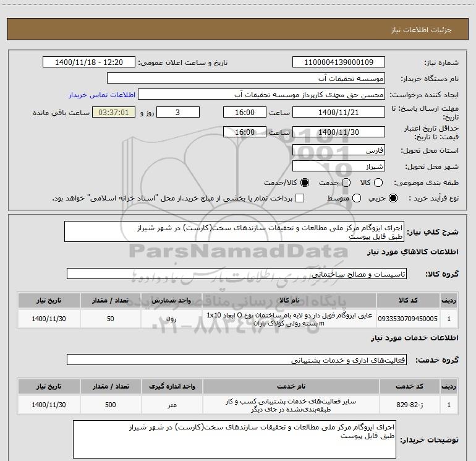Click the quantity 50 cell in goods table
The image size is (476, 461).
click(x=111, y=319)
